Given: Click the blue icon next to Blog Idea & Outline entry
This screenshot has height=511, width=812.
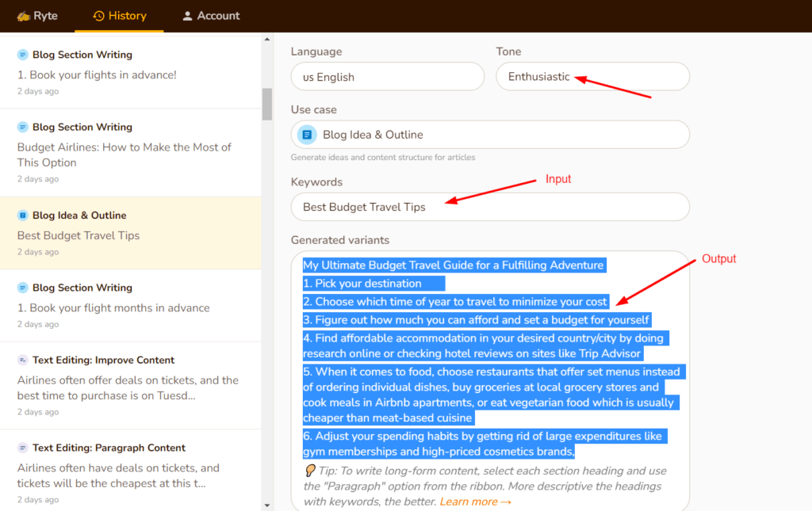Looking at the screenshot, I should [x=22, y=215].
